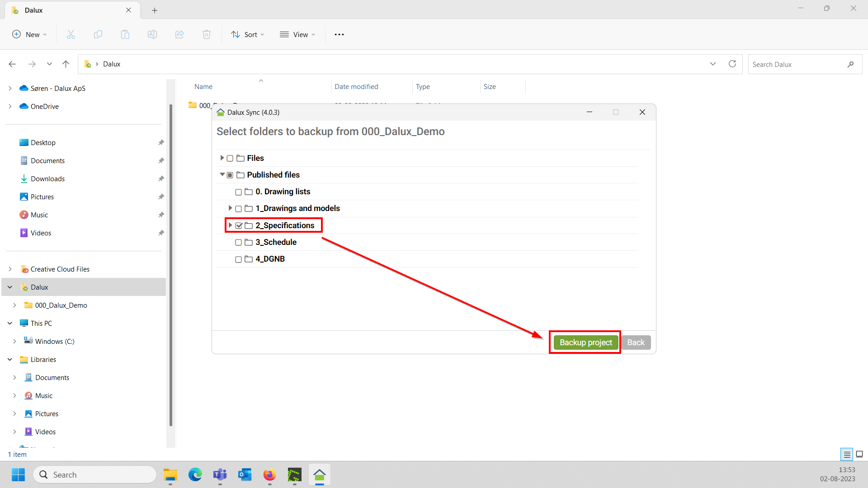Collapse the Published files tree node
The width and height of the screenshot is (868, 488).
[222, 174]
